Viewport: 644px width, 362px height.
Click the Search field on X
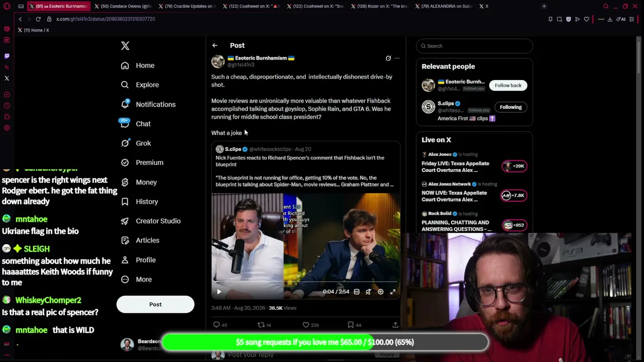[x=474, y=46]
